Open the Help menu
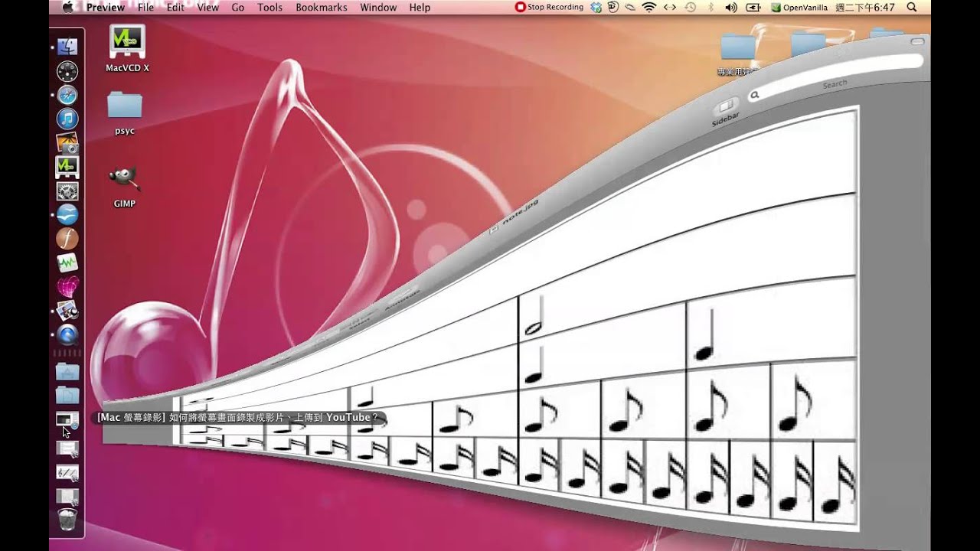This screenshot has height=551, width=980. [x=420, y=7]
